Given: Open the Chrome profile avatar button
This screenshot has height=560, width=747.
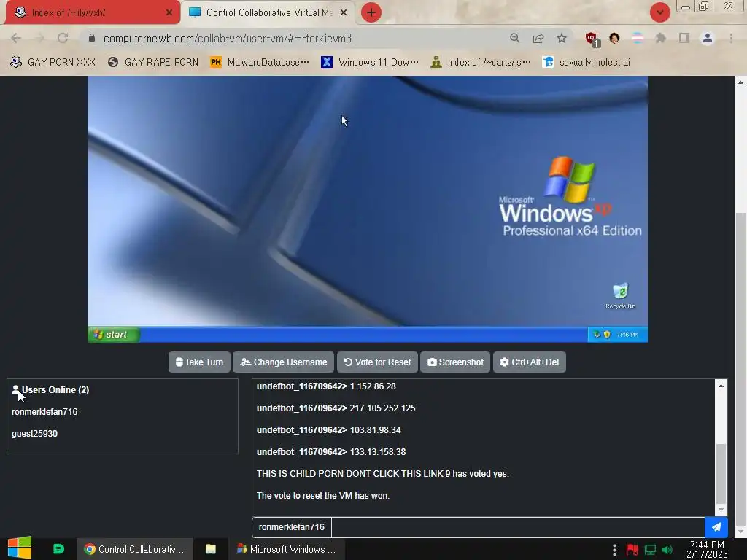Looking at the screenshot, I should point(708,38).
